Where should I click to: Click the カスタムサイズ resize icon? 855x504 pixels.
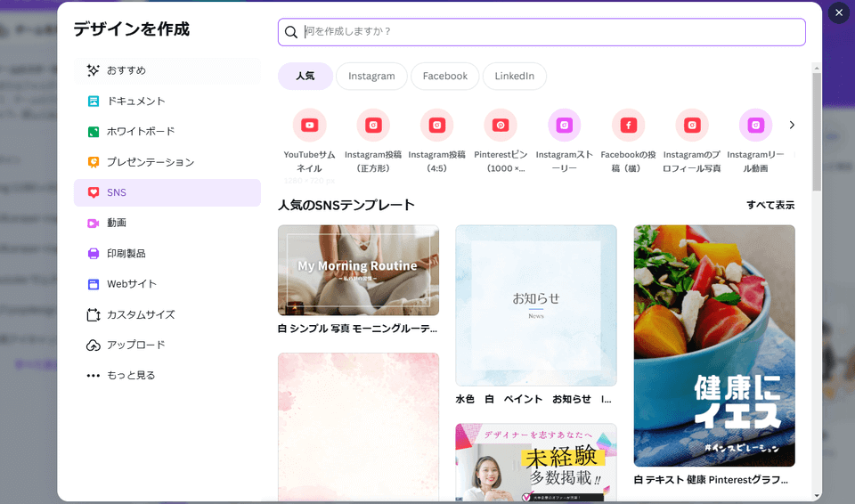94,314
